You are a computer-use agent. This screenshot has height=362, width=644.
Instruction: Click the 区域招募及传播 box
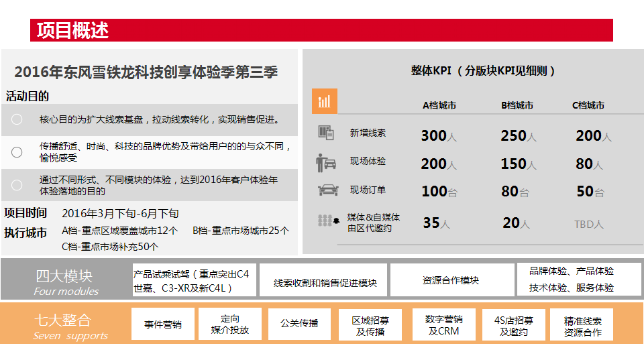[370, 324]
